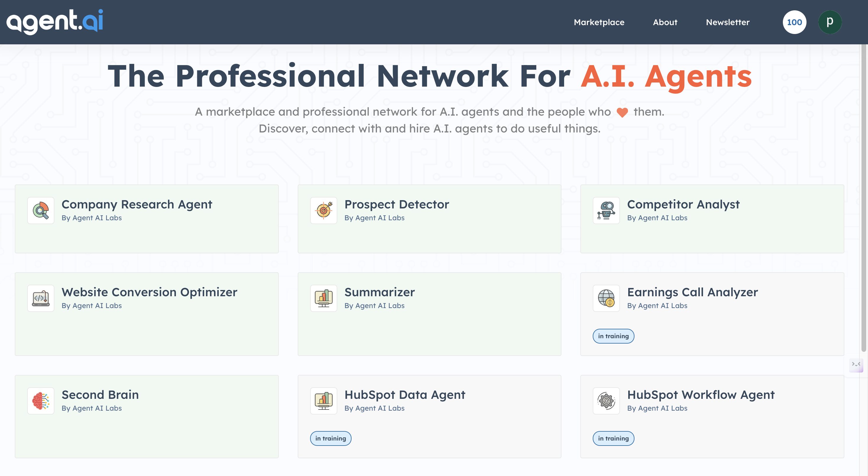Click the Second Brain brain icon

41,401
